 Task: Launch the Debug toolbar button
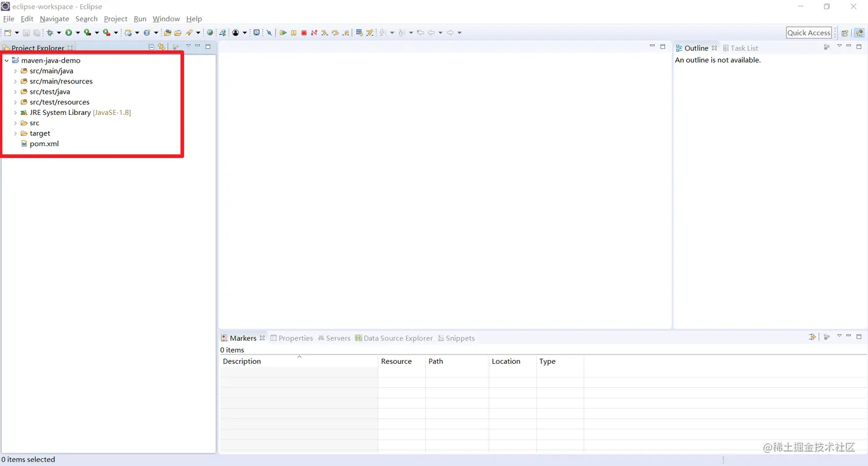(50, 33)
